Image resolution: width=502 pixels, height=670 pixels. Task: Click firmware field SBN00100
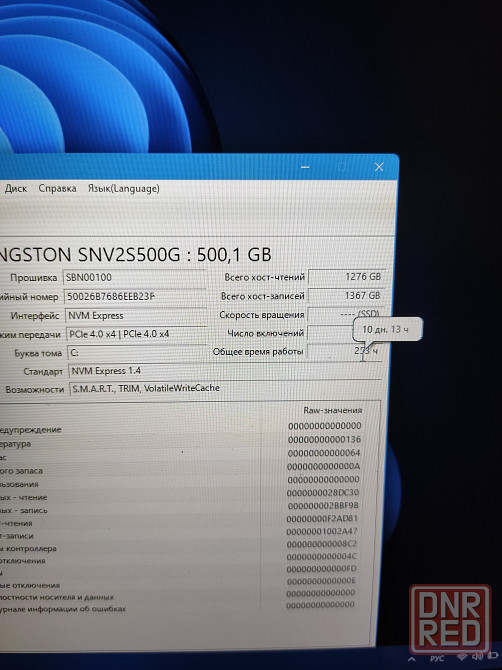tap(135, 277)
